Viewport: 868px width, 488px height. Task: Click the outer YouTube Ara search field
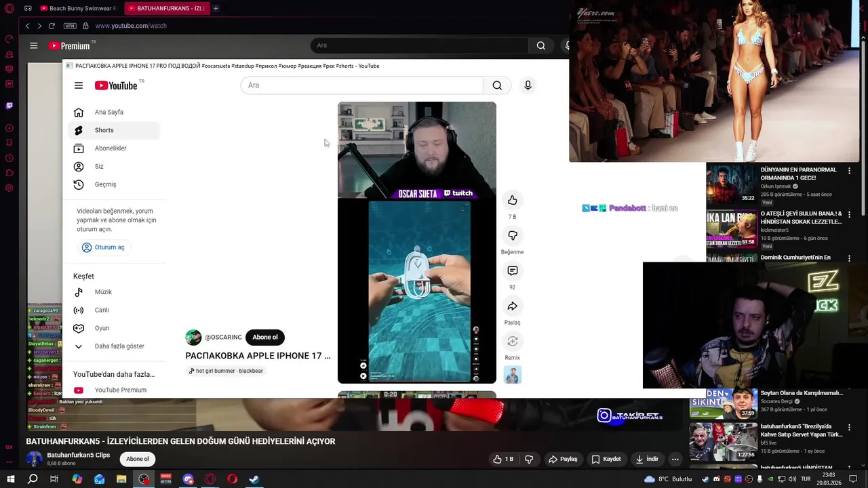click(419, 45)
